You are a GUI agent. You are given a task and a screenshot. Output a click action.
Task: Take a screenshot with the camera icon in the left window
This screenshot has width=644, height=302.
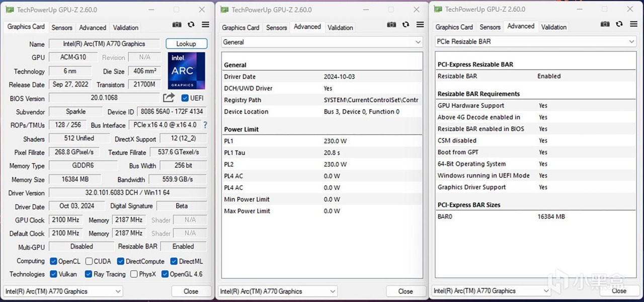177,25
